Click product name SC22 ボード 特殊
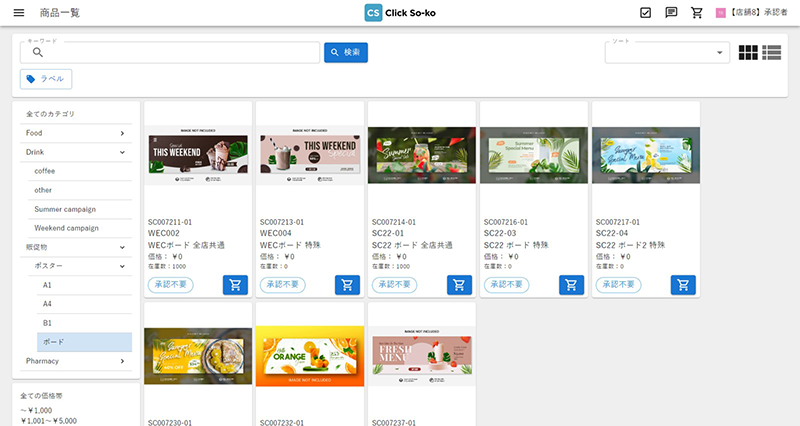 point(516,245)
